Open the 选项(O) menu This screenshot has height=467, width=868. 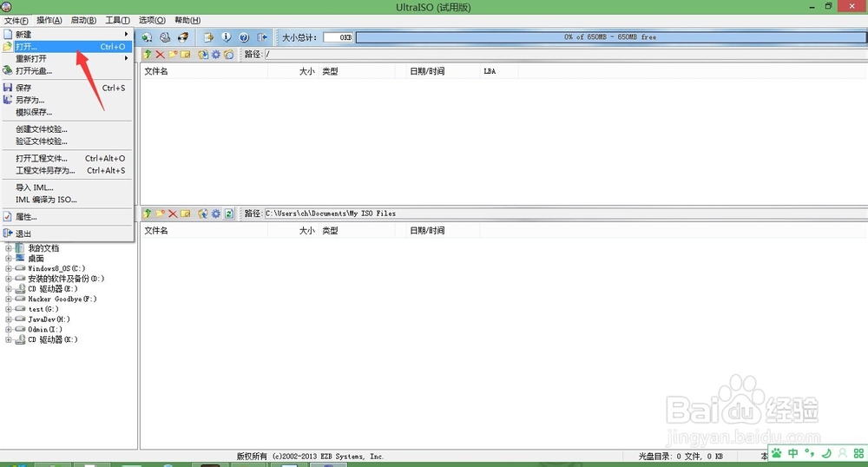(x=152, y=21)
